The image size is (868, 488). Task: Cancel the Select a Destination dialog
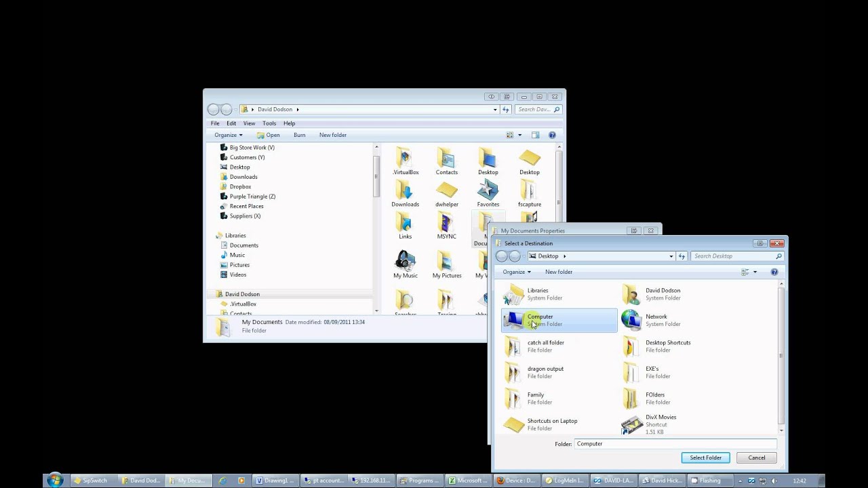point(757,457)
